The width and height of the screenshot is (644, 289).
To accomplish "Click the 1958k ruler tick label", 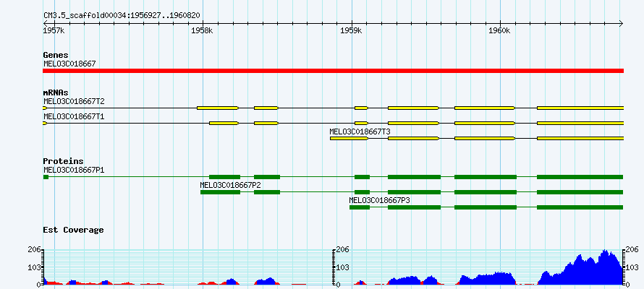I will pyautogui.click(x=202, y=31).
